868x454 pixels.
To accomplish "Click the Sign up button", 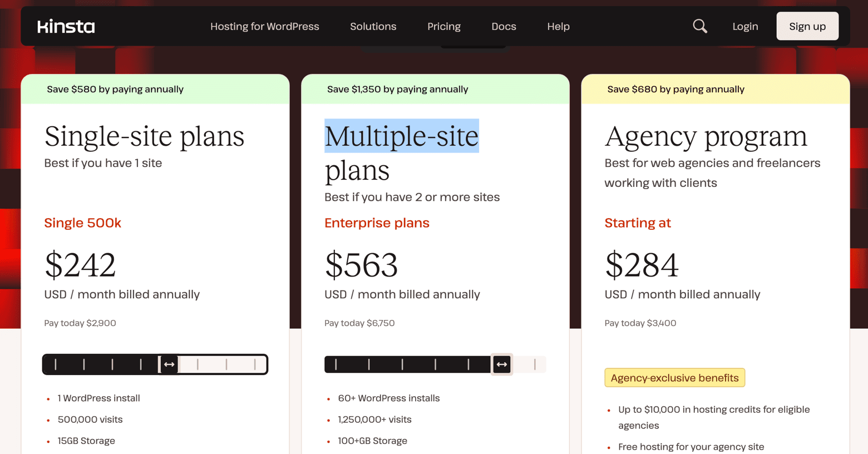I will click(807, 26).
